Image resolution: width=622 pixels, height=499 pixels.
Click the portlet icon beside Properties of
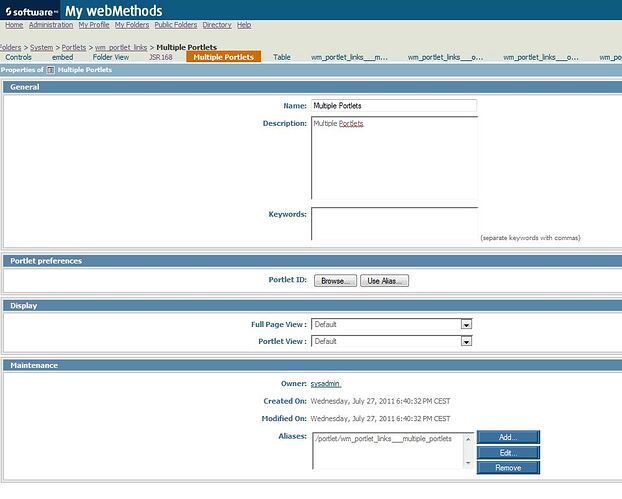click(50, 70)
